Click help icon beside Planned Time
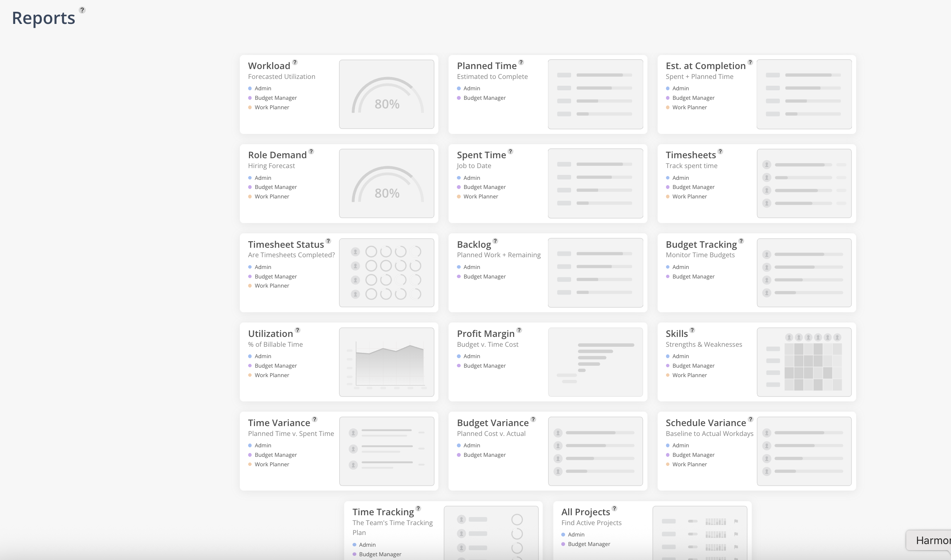This screenshot has width=951, height=560. click(x=521, y=62)
